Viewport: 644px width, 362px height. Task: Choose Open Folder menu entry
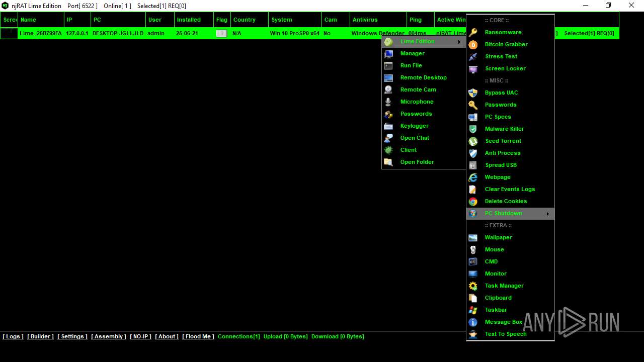424,162
